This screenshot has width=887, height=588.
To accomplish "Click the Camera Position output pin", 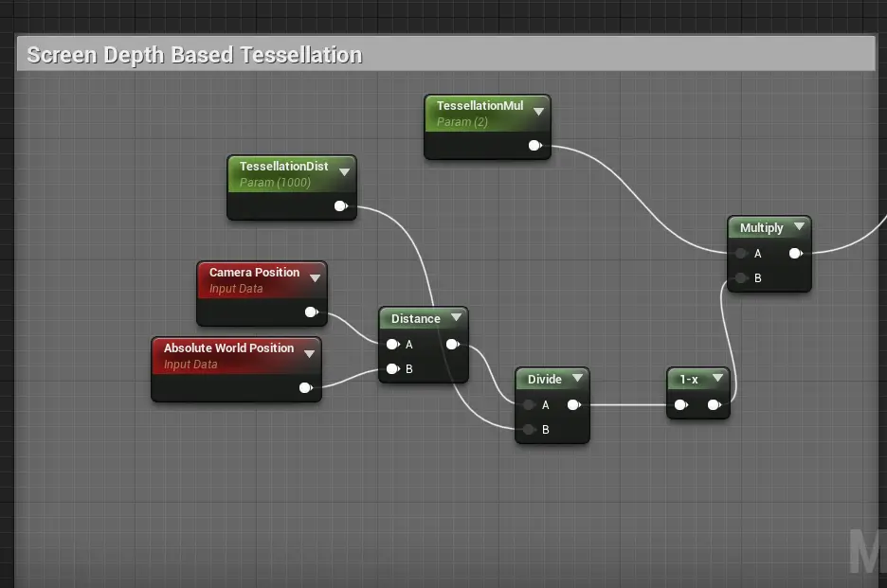I will 311,312.
